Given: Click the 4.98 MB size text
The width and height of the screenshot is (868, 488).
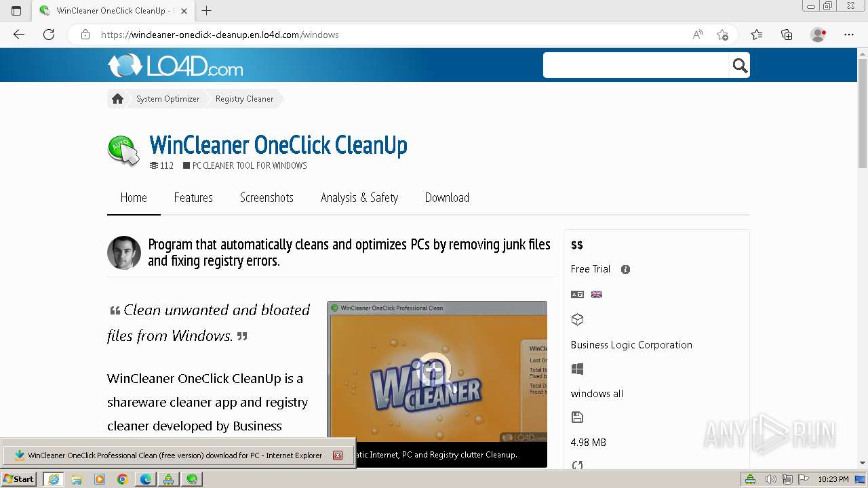Looking at the screenshot, I should (589, 443).
